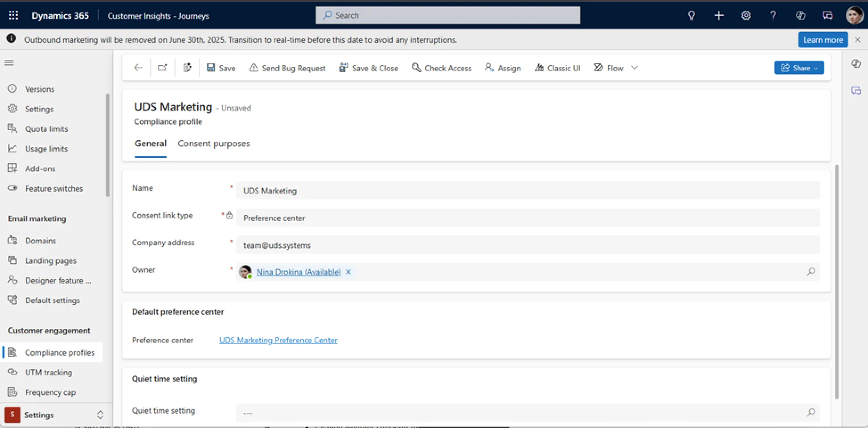The width and height of the screenshot is (868, 428).
Task: Click the global Search box
Action: pyautogui.click(x=448, y=15)
